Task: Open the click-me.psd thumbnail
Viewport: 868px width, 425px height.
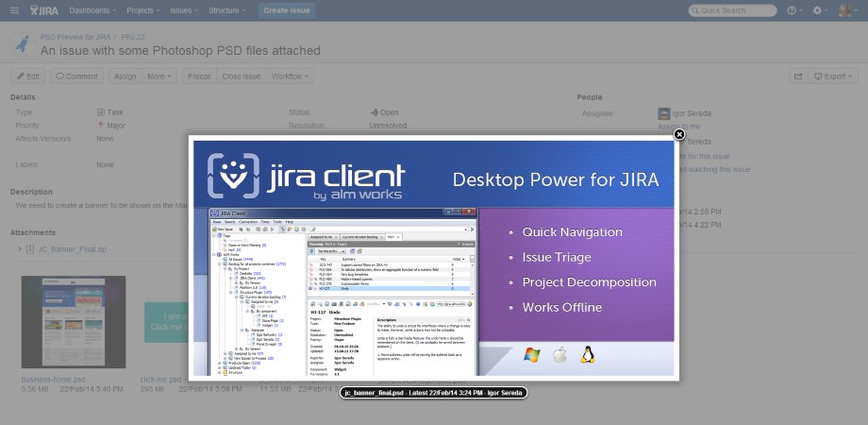Action: (166, 322)
